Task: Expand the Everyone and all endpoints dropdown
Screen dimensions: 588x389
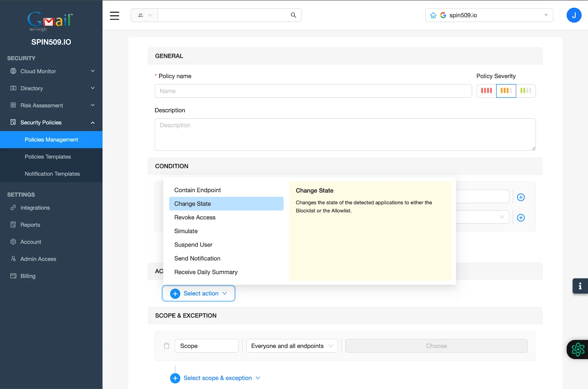Action: point(291,346)
